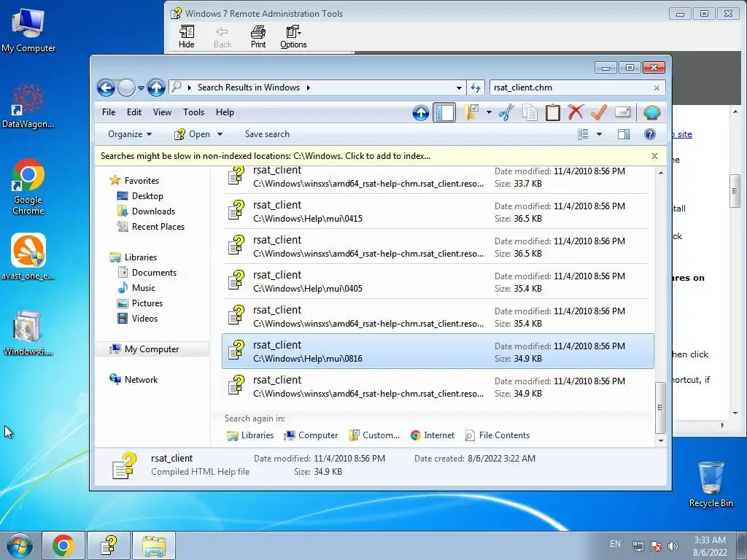Click the yellow info bar to add index
Viewport: 747px width, 560px height.
pyautogui.click(x=266, y=156)
